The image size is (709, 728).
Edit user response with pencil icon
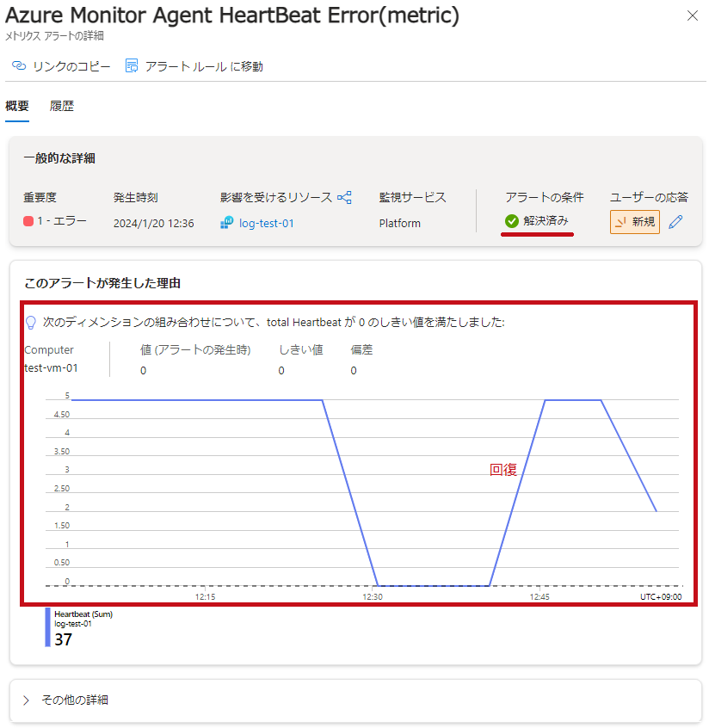click(675, 222)
